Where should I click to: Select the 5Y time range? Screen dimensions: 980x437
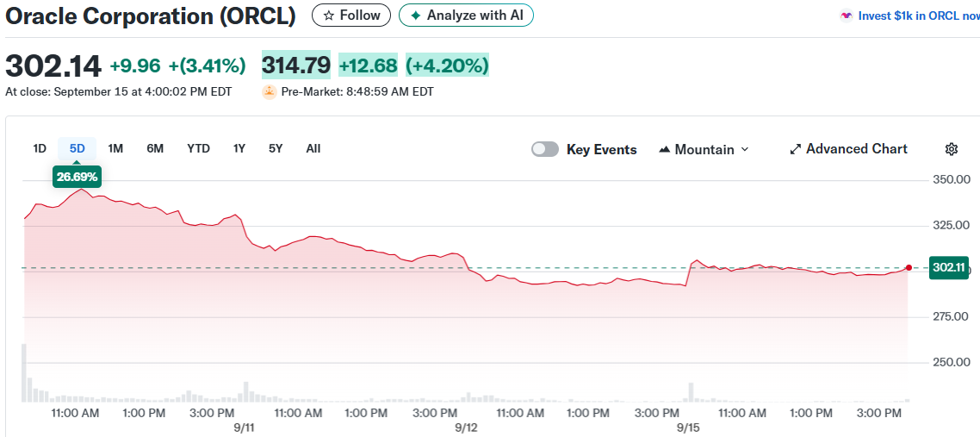[x=276, y=149]
